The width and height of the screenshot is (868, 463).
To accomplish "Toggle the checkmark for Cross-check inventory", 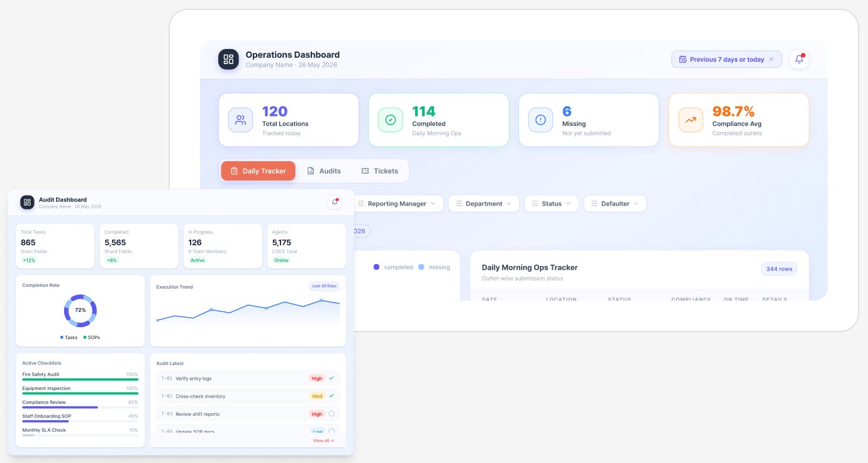I will tap(331, 396).
